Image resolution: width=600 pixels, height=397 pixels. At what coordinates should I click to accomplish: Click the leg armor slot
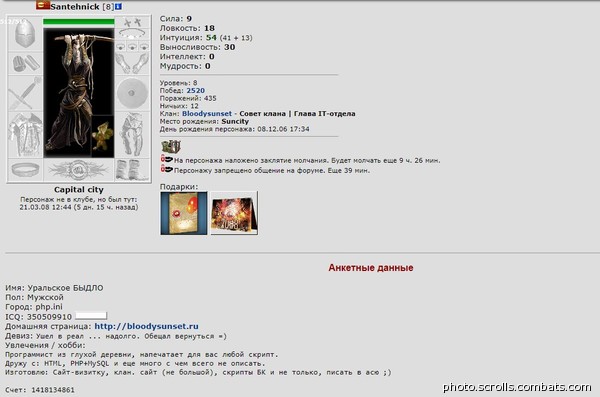(x=132, y=135)
